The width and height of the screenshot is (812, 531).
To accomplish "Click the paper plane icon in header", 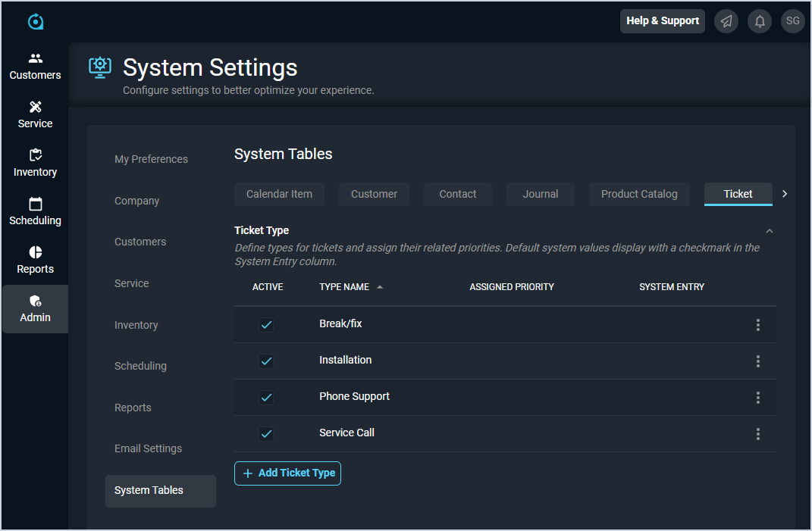I will [726, 21].
